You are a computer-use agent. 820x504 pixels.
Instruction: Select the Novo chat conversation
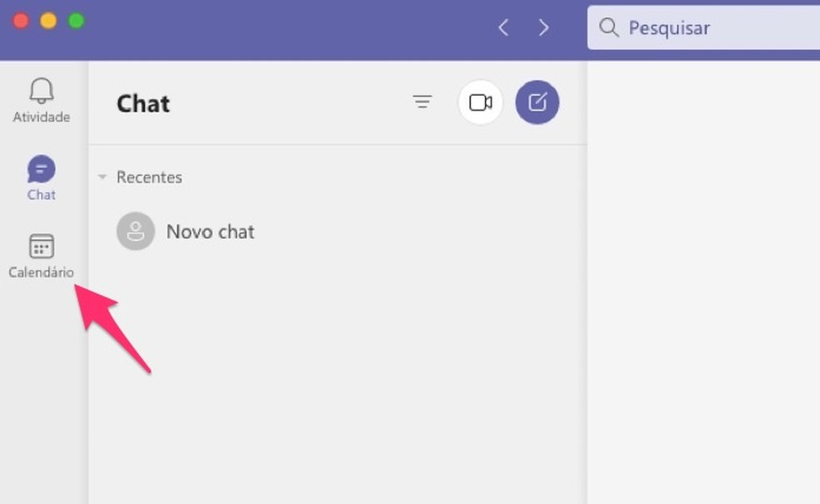click(210, 232)
